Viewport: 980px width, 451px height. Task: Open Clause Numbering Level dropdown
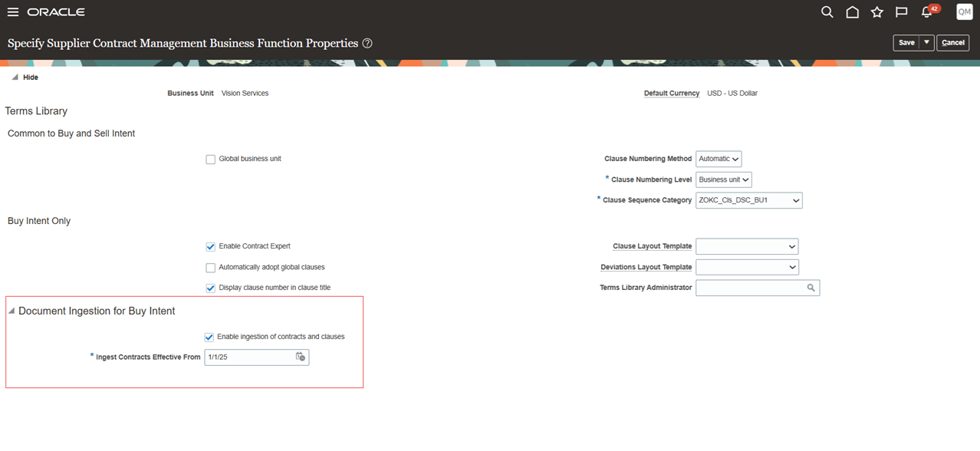click(x=724, y=179)
